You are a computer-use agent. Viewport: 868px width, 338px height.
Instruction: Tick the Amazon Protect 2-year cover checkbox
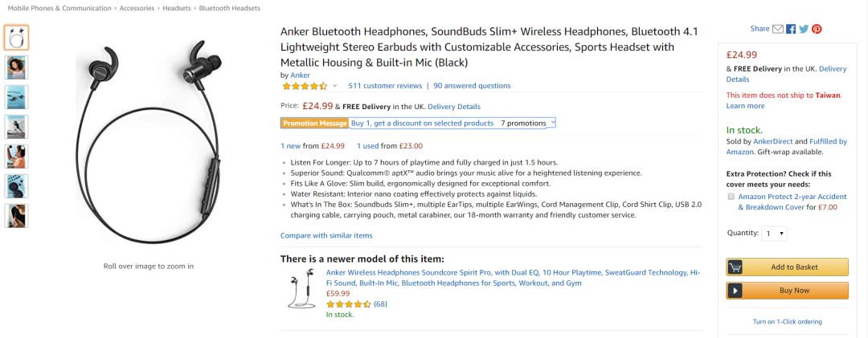click(x=731, y=197)
